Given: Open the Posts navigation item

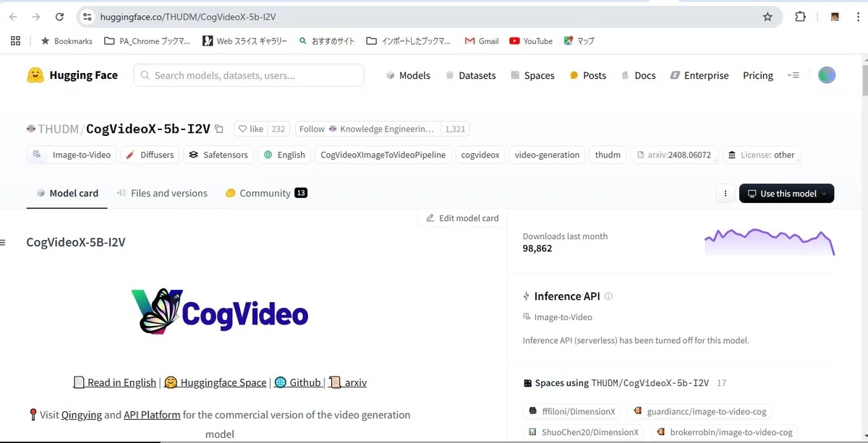Looking at the screenshot, I should [x=588, y=75].
